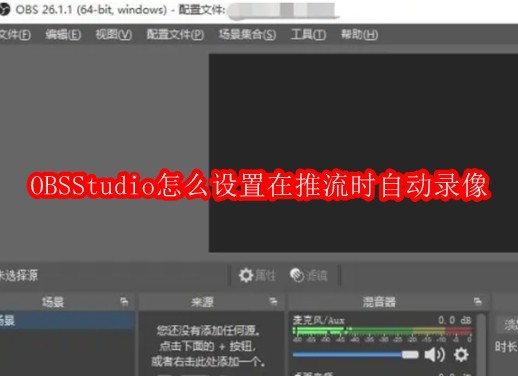518x376 pixels.
Task: Open 麦克风/Aux audio settings gear
Action: pyautogui.click(x=461, y=355)
